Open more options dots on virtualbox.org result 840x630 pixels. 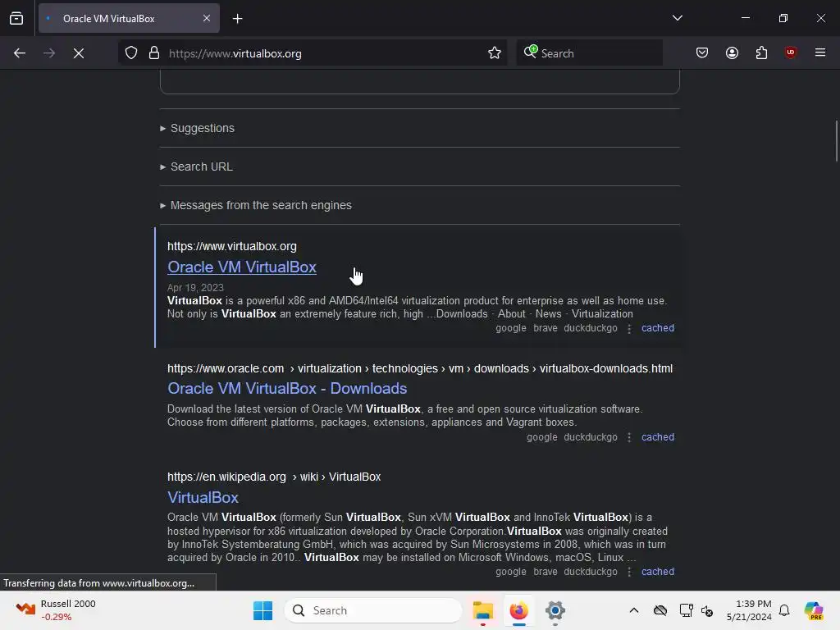pos(629,328)
